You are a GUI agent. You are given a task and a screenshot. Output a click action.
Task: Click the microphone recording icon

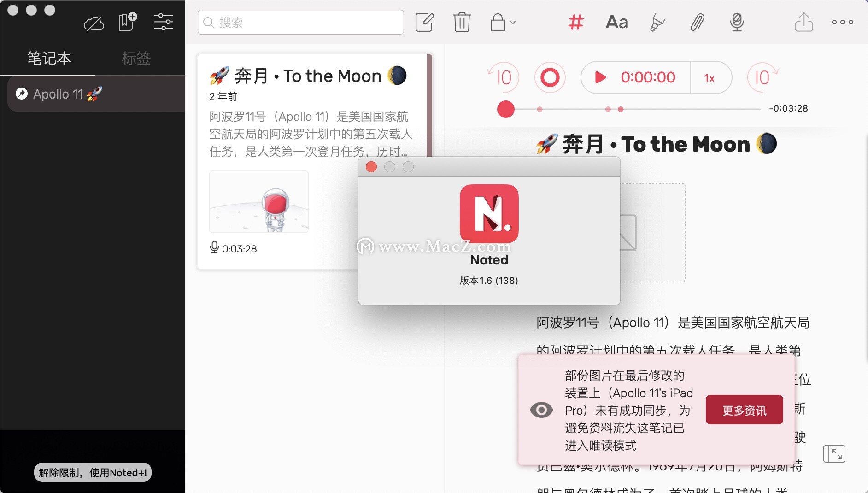737,22
